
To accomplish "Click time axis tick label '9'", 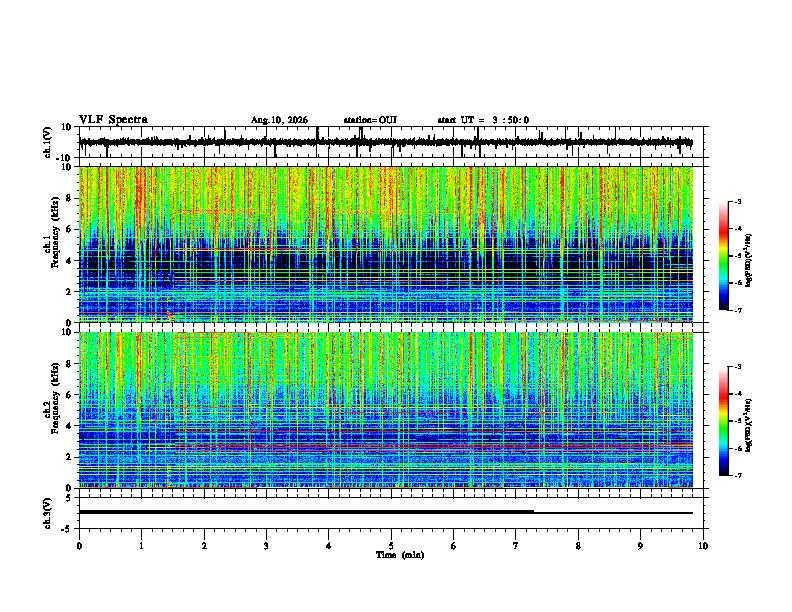I will coord(640,546).
